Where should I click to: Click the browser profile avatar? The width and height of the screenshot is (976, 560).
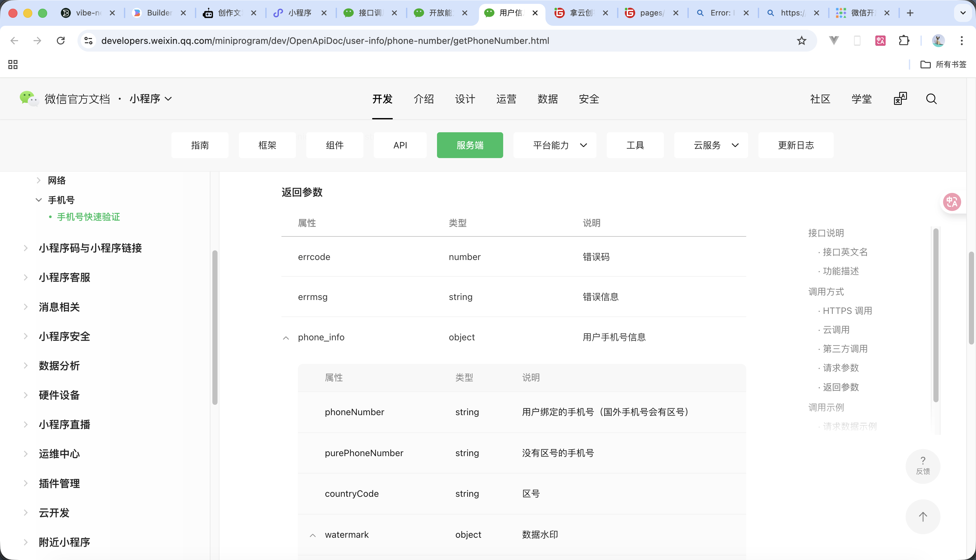[x=938, y=40]
